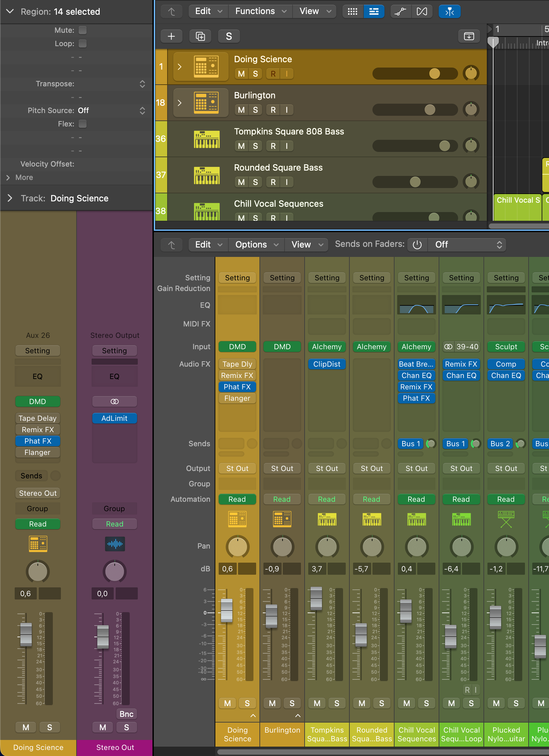This screenshot has width=549, height=756.
Task: Click Rounded Square Bass synth track icon
Action: point(207,175)
